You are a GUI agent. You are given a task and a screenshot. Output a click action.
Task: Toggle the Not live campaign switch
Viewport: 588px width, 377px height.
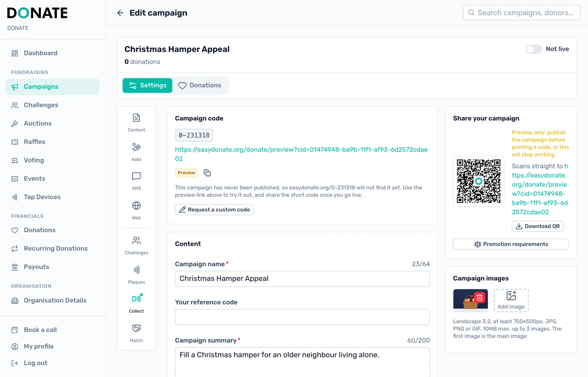click(534, 49)
